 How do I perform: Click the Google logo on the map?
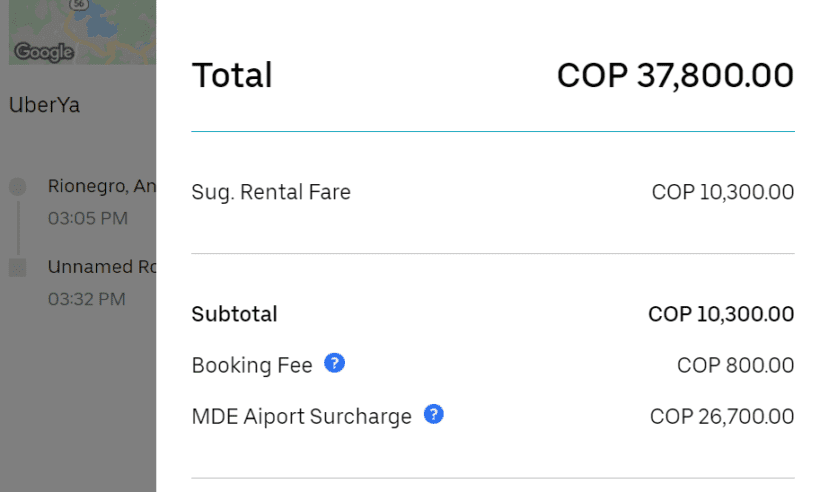pyautogui.click(x=42, y=52)
